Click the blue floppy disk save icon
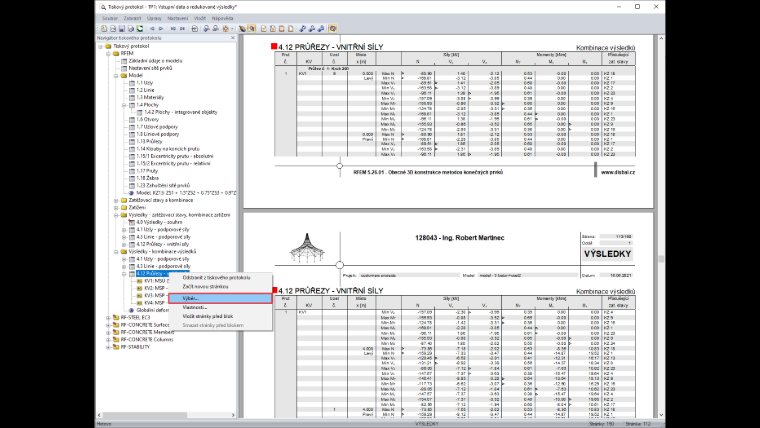This screenshot has height=428, width=760. pyautogui.click(x=122, y=29)
